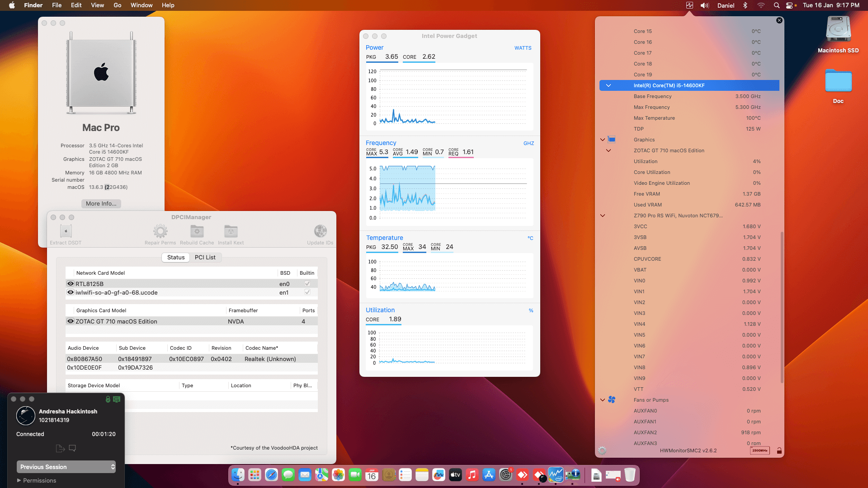This screenshot has height=488, width=868.
Task: Open HWMonitorSMC2 settings gear icon
Action: [602, 450]
